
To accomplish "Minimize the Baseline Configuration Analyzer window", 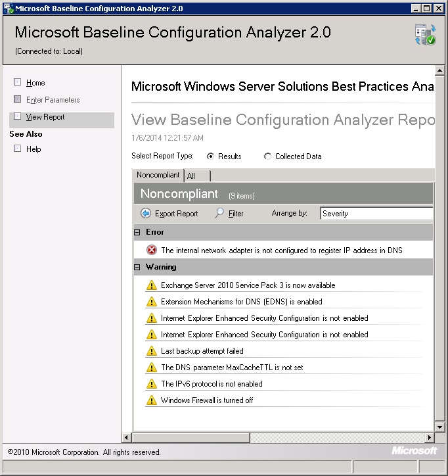I will [x=416, y=9].
